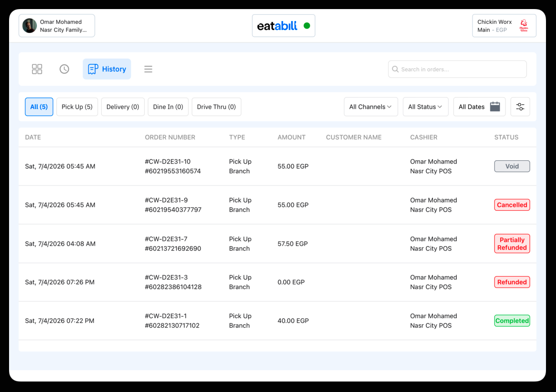The image size is (556, 392).
Task: Click the calendar icon beside All Dates
Action: pos(495,107)
